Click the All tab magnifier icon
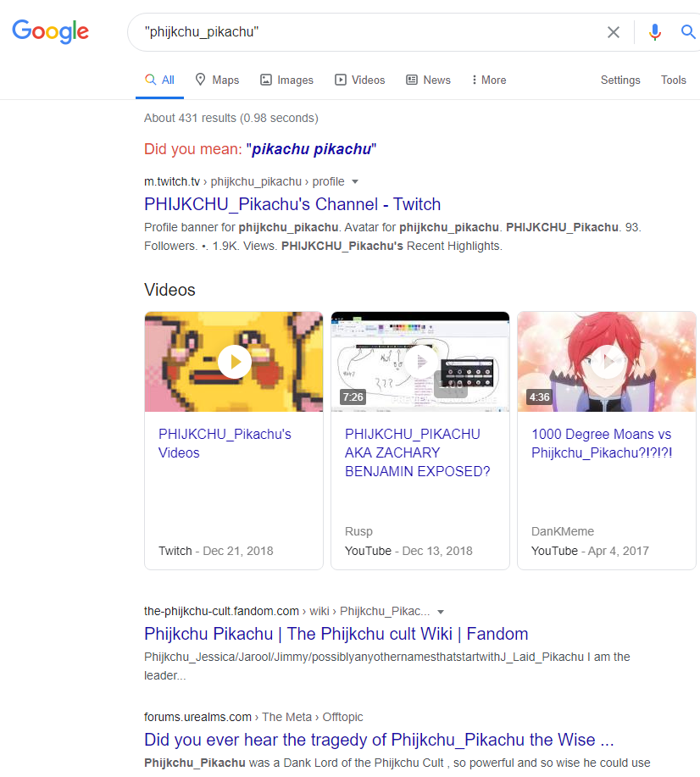This screenshot has width=700, height=777. [x=150, y=80]
